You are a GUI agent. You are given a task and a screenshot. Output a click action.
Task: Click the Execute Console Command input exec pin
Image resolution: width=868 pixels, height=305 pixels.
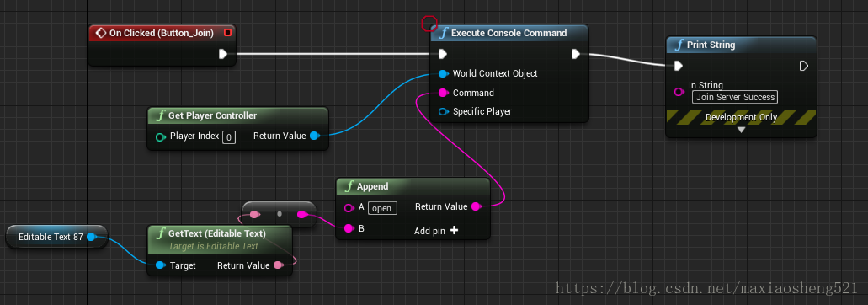442,54
